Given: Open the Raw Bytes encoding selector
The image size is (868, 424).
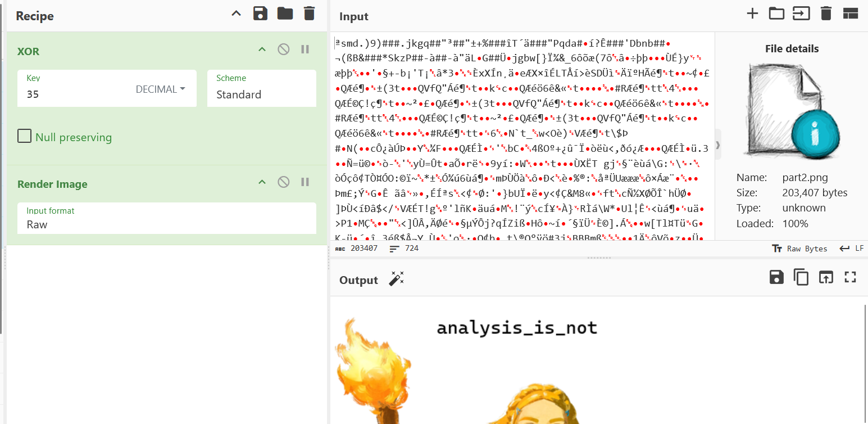Looking at the screenshot, I should click(800, 248).
